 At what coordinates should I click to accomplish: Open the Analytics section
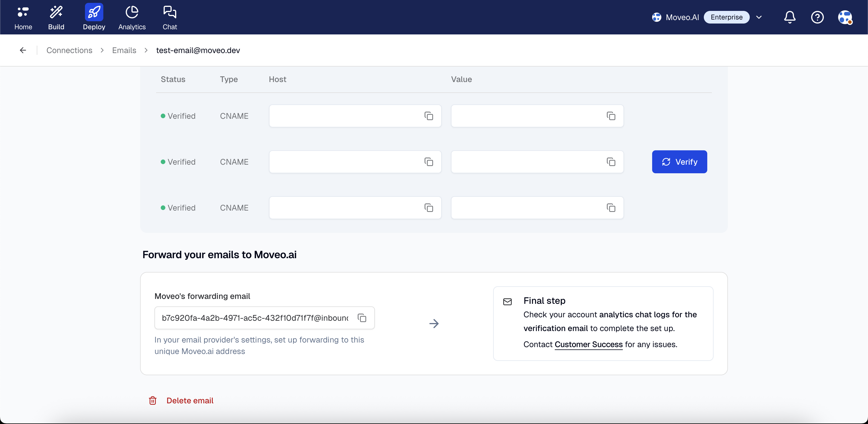pos(131,17)
